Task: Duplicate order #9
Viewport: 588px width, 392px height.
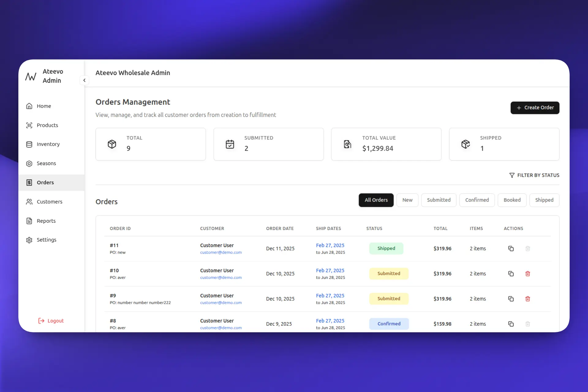Action: [511, 299]
